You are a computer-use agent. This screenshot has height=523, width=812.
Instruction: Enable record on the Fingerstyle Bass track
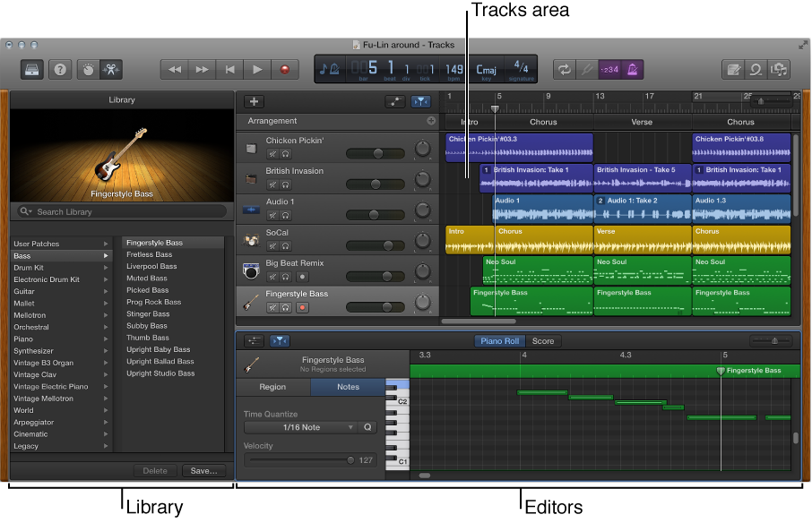click(303, 307)
